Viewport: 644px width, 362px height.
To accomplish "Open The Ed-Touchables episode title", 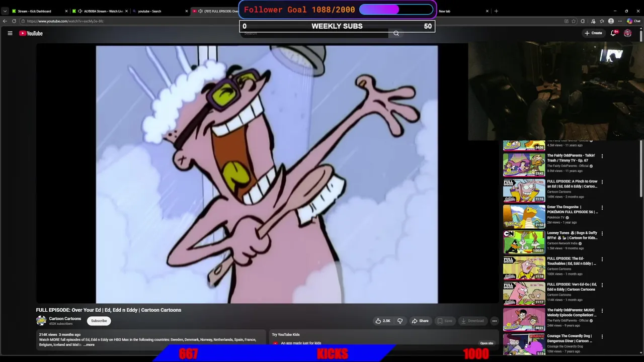I will (x=572, y=261).
